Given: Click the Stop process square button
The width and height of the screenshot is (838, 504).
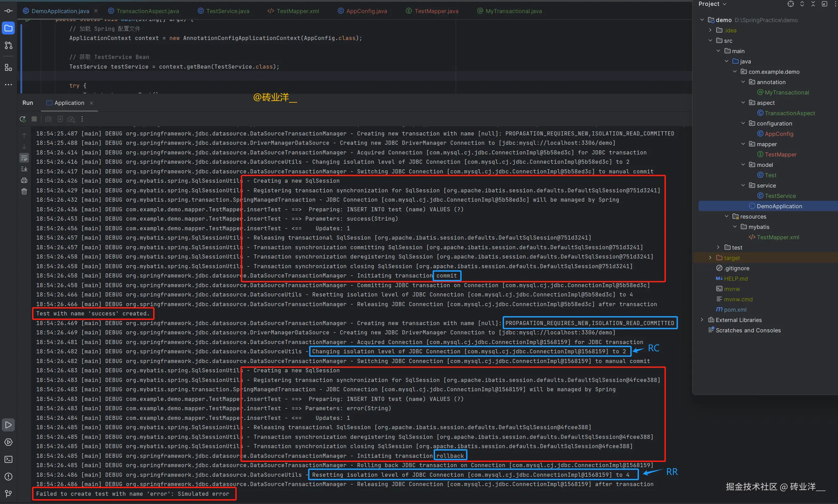Looking at the screenshot, I should point(34,119).
